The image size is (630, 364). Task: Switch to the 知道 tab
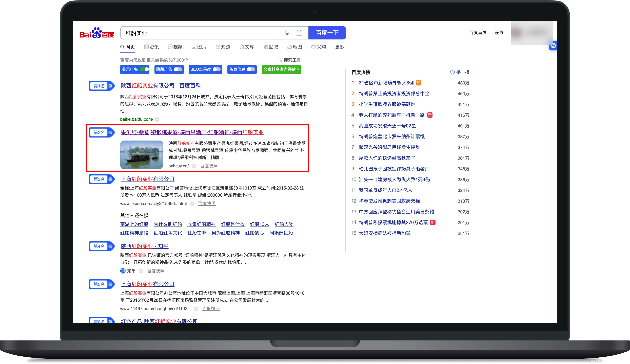pyautogui.click(x=223, y=47)
